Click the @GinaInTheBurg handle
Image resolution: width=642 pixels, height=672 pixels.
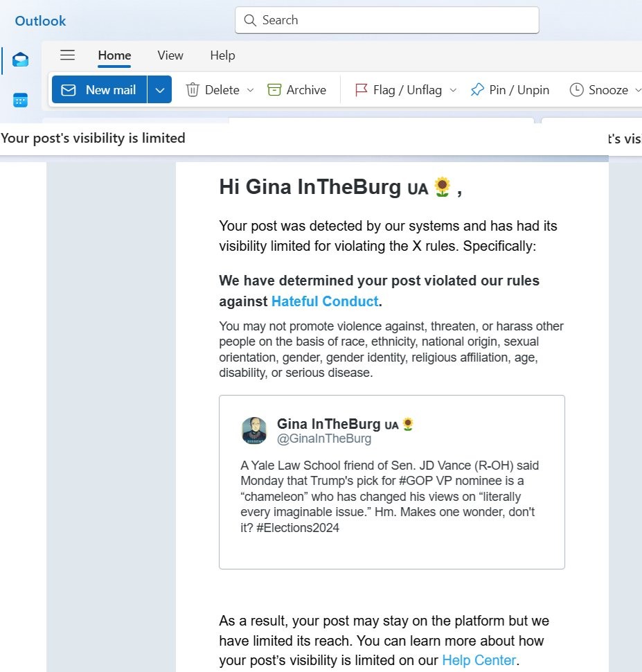tap(324, 439)
